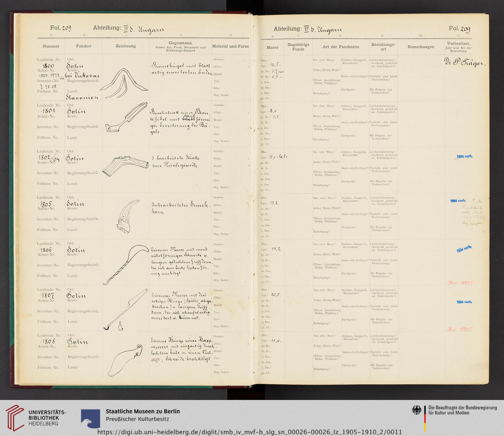Click 'Staatliche Museen zu Berlin' title
504x436 pixels.
click(143, 411)
